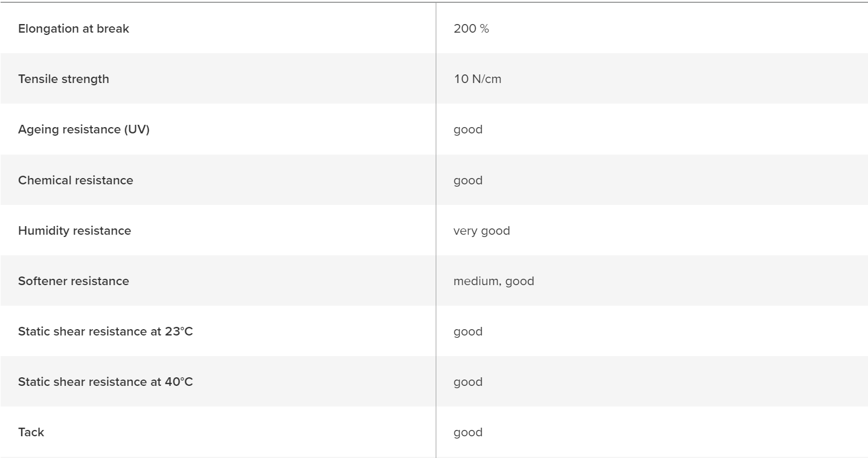Click the good value for Ageing resistance
This screenshot has height=458, width=868.
point(468,130)
